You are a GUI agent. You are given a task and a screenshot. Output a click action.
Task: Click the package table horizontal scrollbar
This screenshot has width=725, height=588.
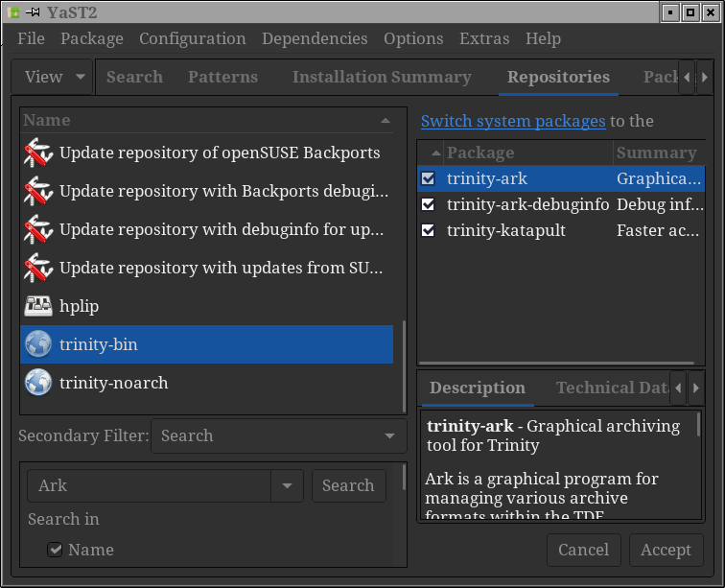point(556,363)
